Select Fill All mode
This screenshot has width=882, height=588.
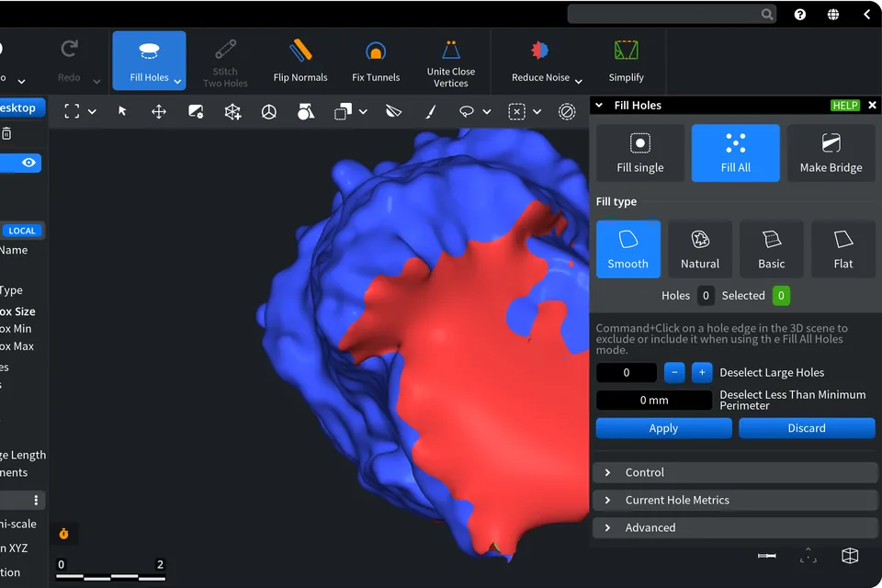point(736,153)
